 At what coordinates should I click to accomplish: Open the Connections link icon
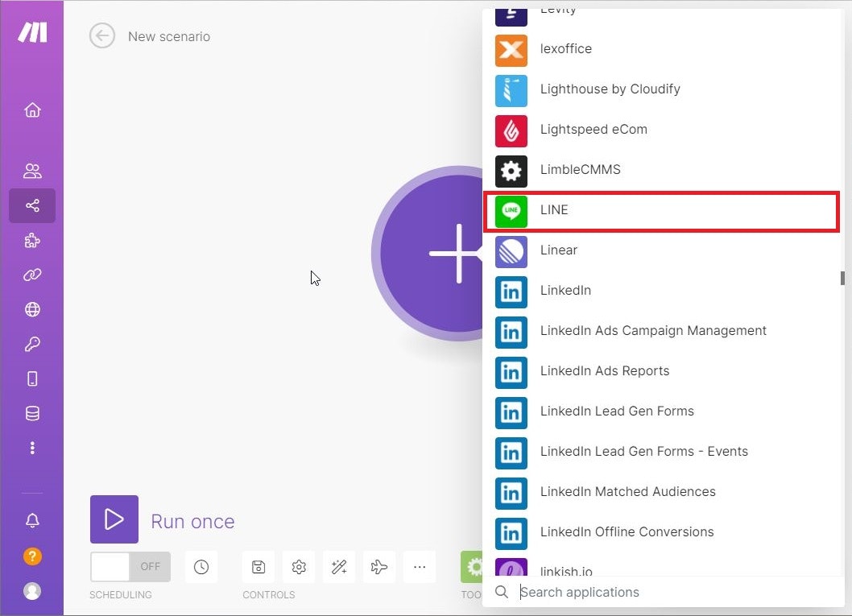(x=32, y=275)
